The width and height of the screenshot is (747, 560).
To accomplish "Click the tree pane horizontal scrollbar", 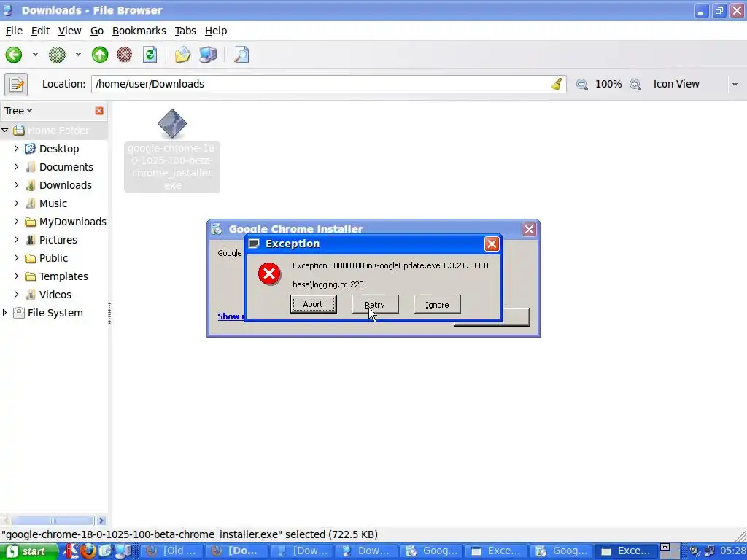I will [x=53, y=521].
